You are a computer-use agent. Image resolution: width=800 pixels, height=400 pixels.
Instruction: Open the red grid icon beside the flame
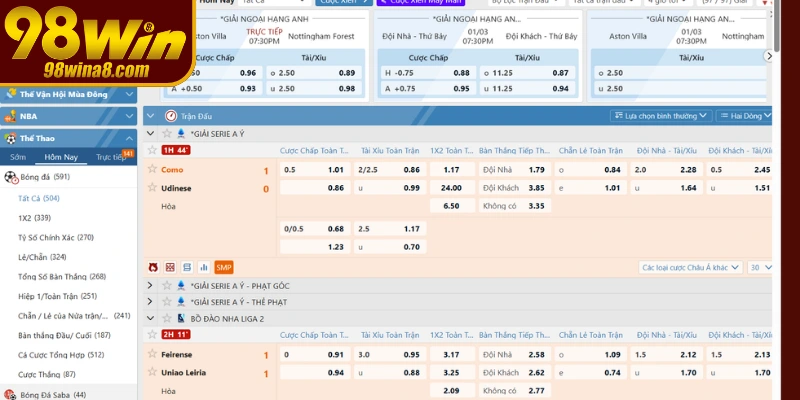pos(170,267)
